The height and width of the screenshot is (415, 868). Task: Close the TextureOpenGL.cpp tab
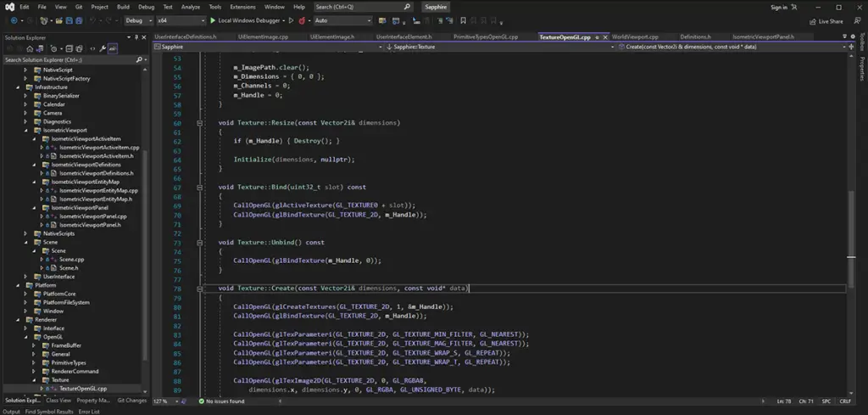tap(605, 37)
